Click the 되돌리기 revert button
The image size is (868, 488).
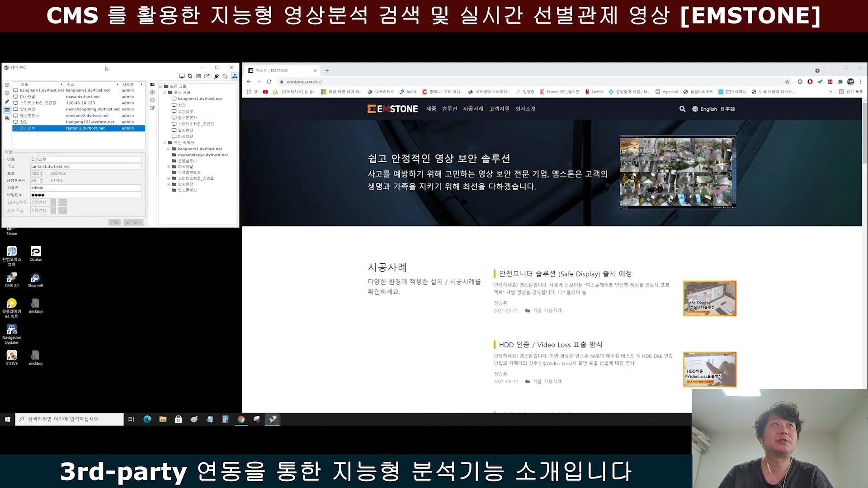tap(133, 222)
